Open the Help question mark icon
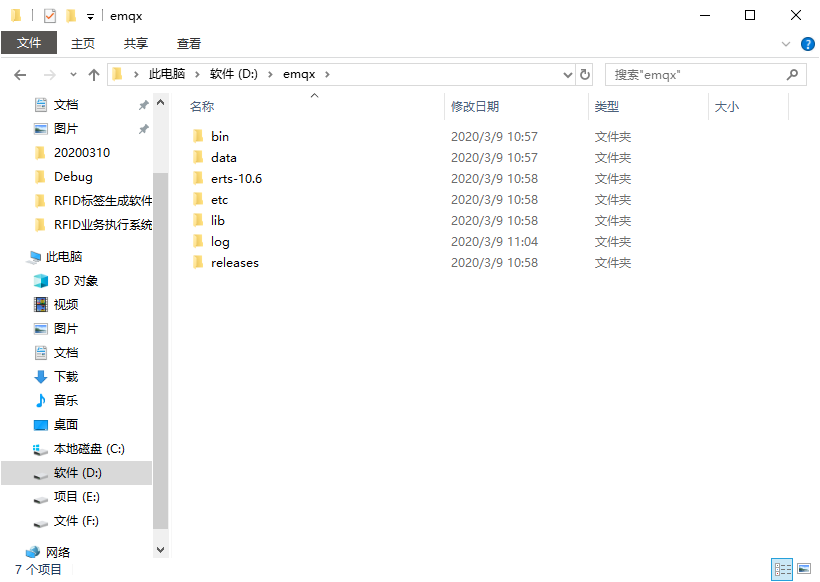The width and height of the screenshot is (820, 582). coord(807,44)
